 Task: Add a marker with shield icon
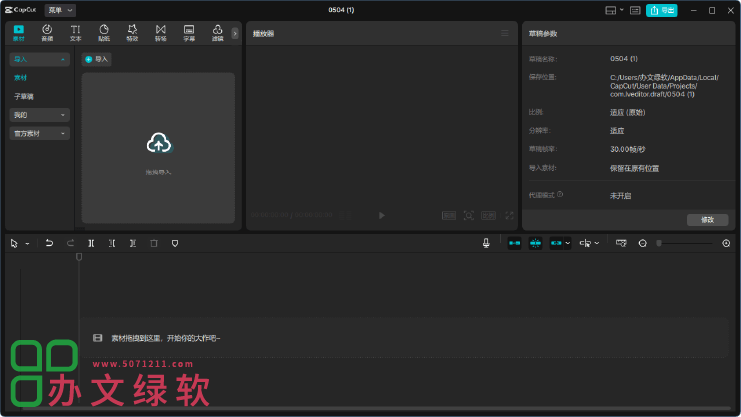coord(175,243)
